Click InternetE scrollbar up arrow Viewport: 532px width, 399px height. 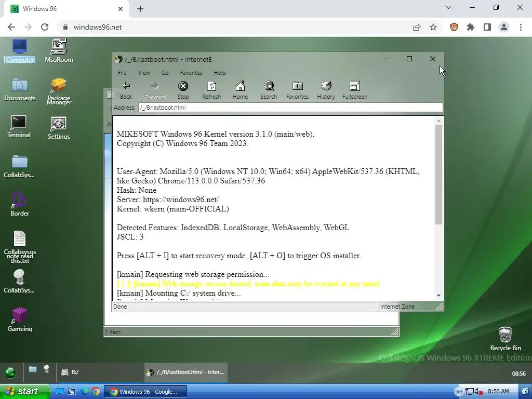tap(438, 121)
